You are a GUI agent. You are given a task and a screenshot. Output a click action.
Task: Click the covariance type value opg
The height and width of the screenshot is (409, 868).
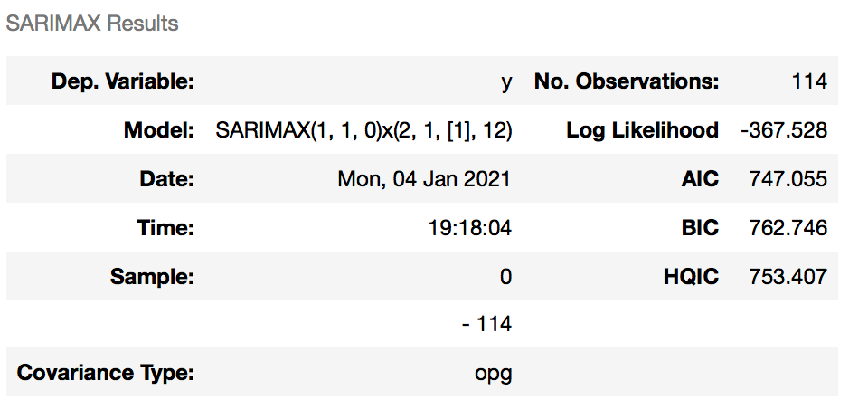coord(493,372)
